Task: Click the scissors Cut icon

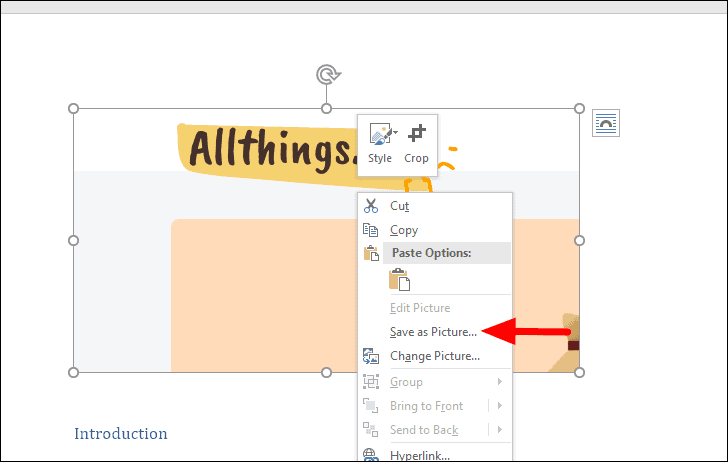Action: [371, 206]
